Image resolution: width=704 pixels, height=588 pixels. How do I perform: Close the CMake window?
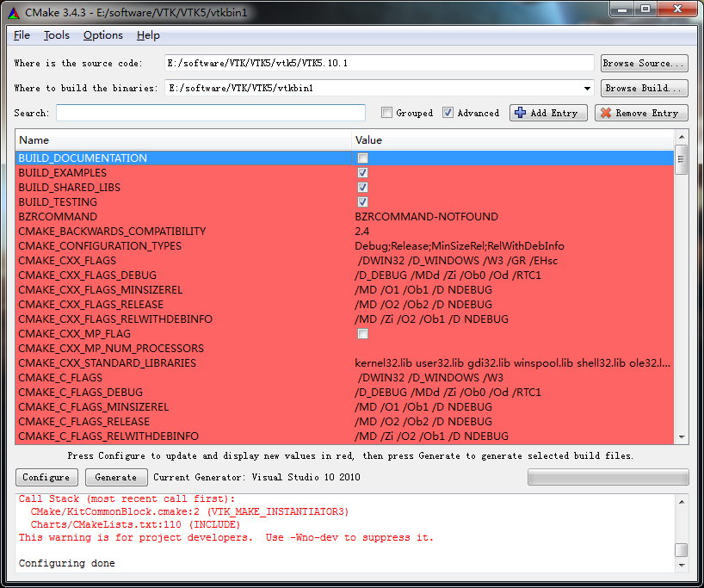click(x=677, y=9)
